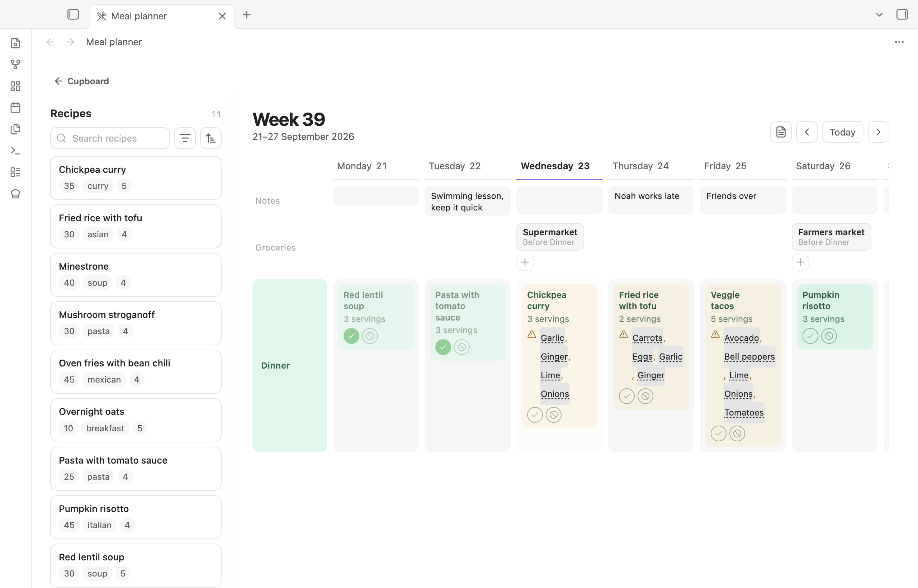Toggle skip on Red lentil soup
The image size is (918, 588).
(x=370, y=336)
